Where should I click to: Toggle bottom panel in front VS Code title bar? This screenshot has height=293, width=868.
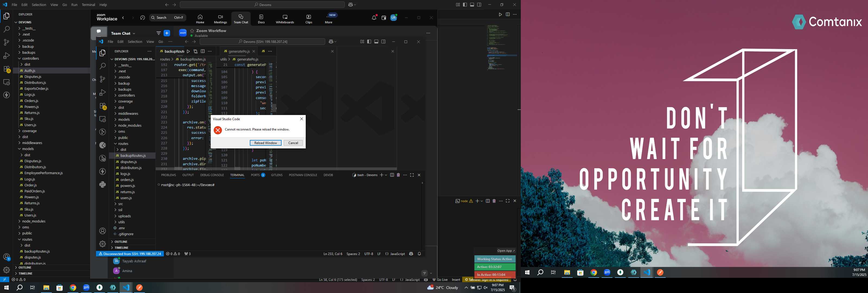tap(376, 42)
